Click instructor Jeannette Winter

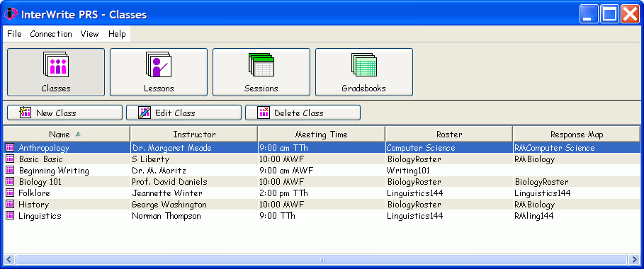pyautogui.click(x=166, y=193)
